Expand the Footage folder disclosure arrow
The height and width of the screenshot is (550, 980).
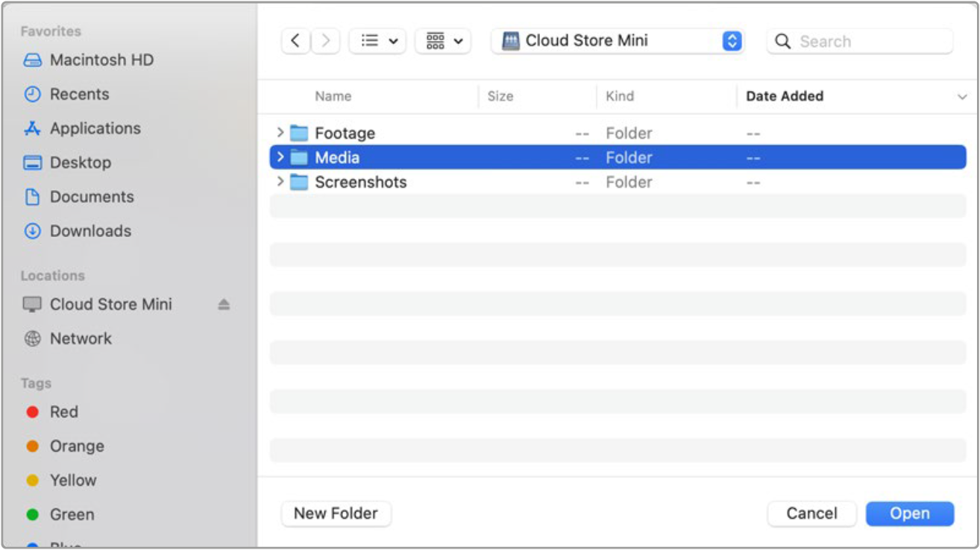280,133
